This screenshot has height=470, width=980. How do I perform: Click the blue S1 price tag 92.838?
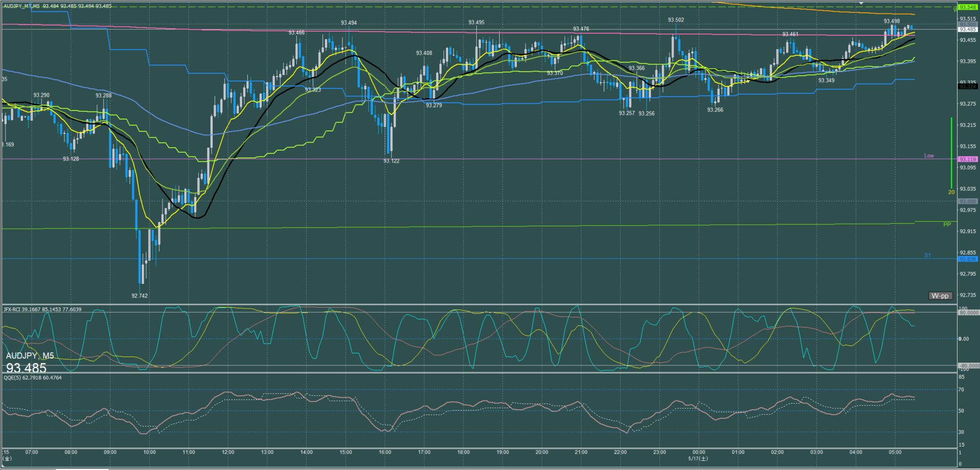pos(968,259)
